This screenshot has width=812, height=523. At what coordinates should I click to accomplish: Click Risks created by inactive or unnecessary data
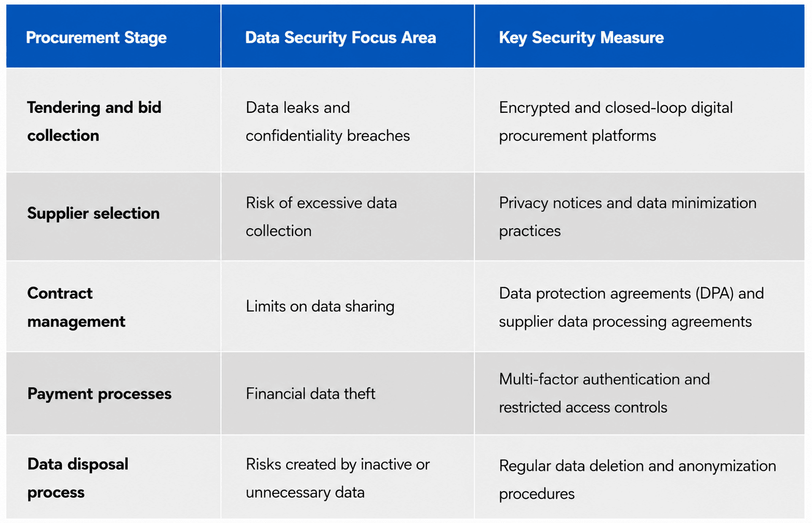[x=338, y=478]
